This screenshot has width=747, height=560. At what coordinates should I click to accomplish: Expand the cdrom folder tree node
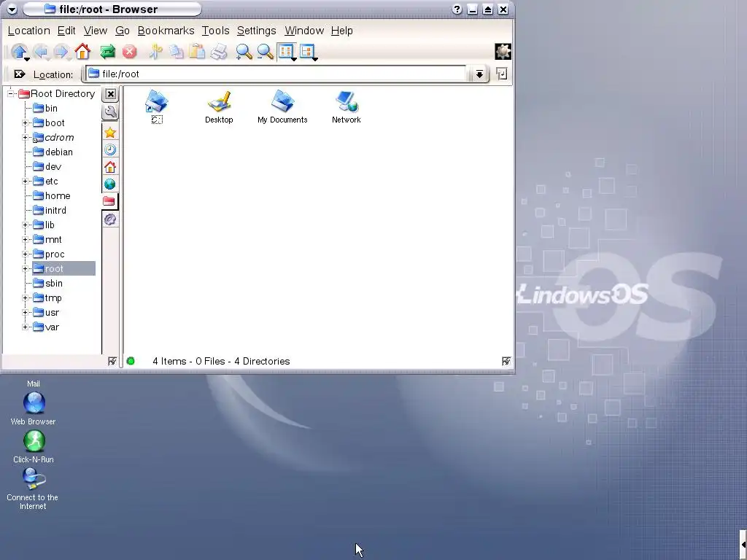(x=25, y=138)
